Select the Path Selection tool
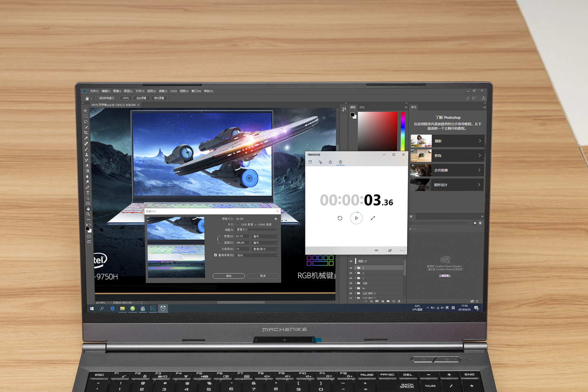This screenshot has height=392, width=588. (88, 198)
